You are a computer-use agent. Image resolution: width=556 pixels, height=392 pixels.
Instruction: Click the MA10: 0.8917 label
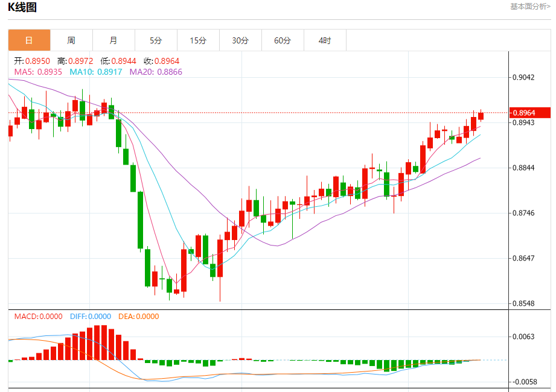[96, 72]
